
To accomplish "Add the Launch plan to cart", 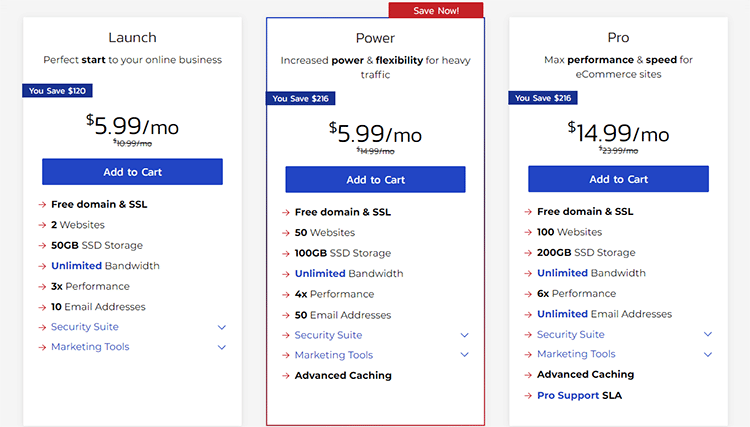I will (x=132, y=172).
